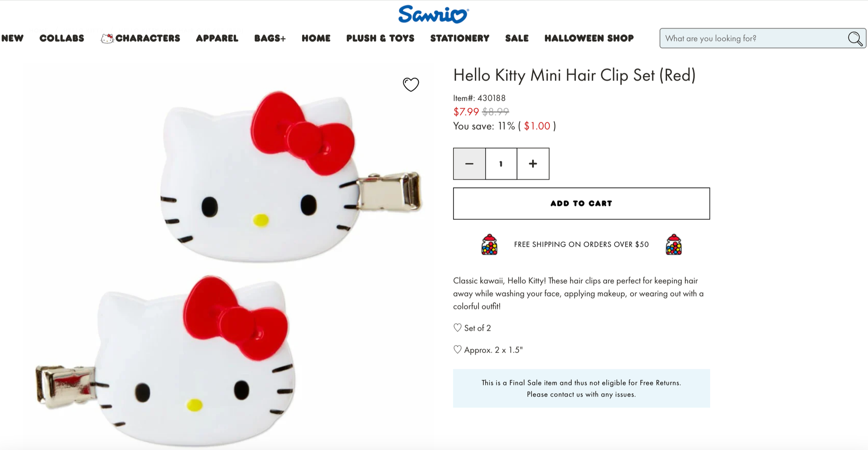Expand the Bags+ menu
868x450 pixels.
[x=270, y=38]
